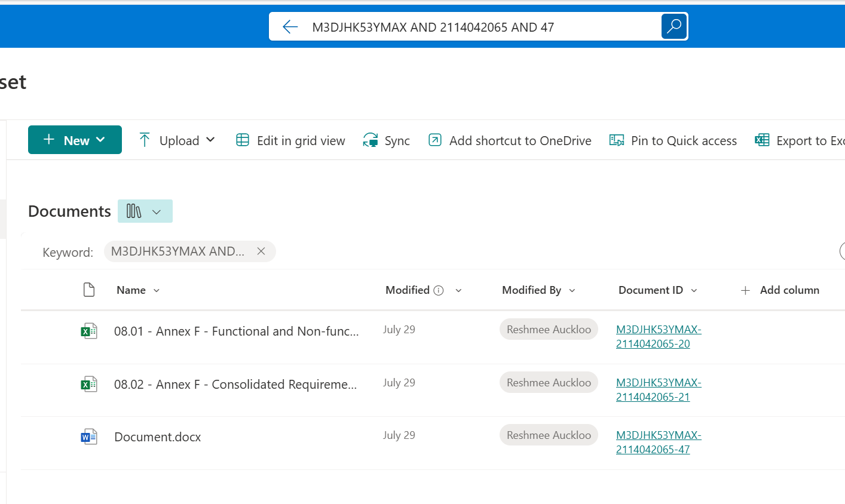The width and height of the screenshot is (845, 504).
Task: Click inside the search query field
Action: 478,27
